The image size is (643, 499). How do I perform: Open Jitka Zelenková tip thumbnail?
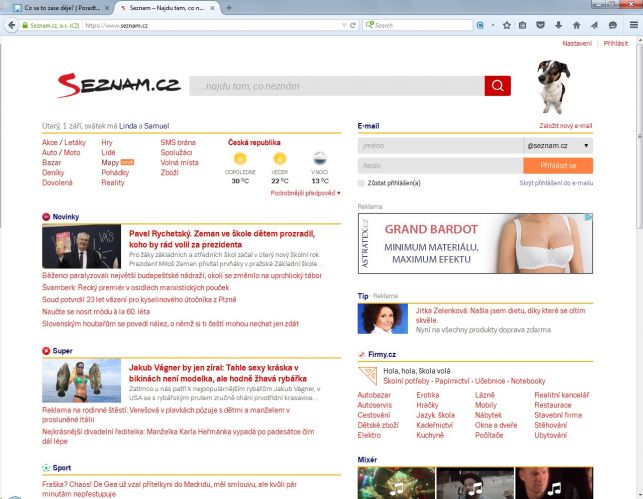tap(383, 319)
